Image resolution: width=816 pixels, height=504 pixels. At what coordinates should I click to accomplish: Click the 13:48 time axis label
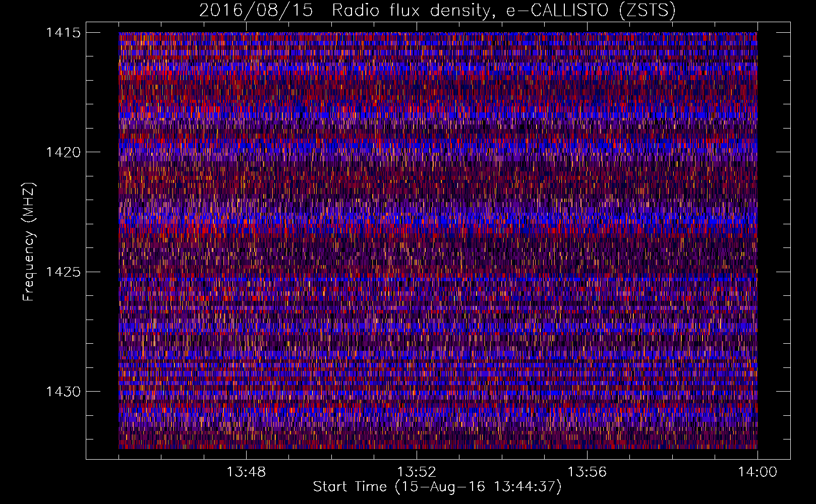tap(246, 472)
